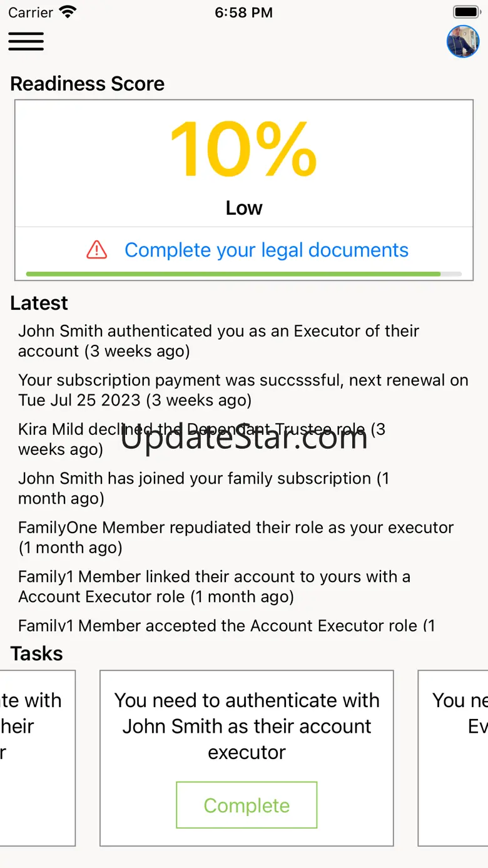The width and height of the screenshot is (488, 868).
Task: Show the partially visible previous task card
Action: pos(38,758)
